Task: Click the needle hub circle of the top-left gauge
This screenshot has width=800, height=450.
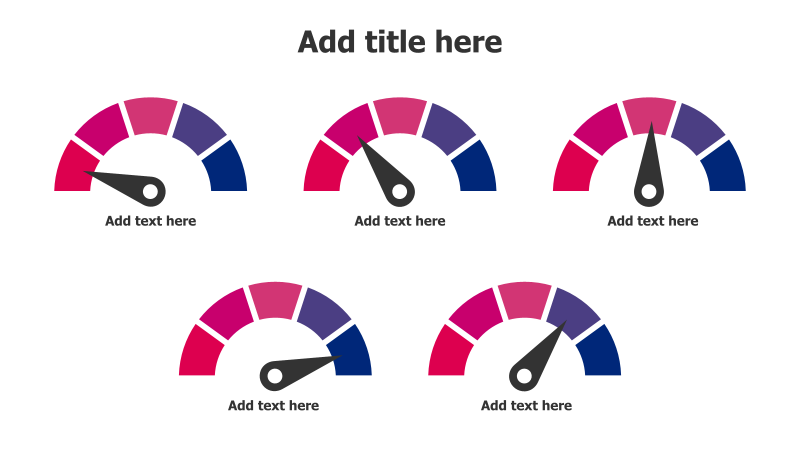Action: [x=151, y=192]
